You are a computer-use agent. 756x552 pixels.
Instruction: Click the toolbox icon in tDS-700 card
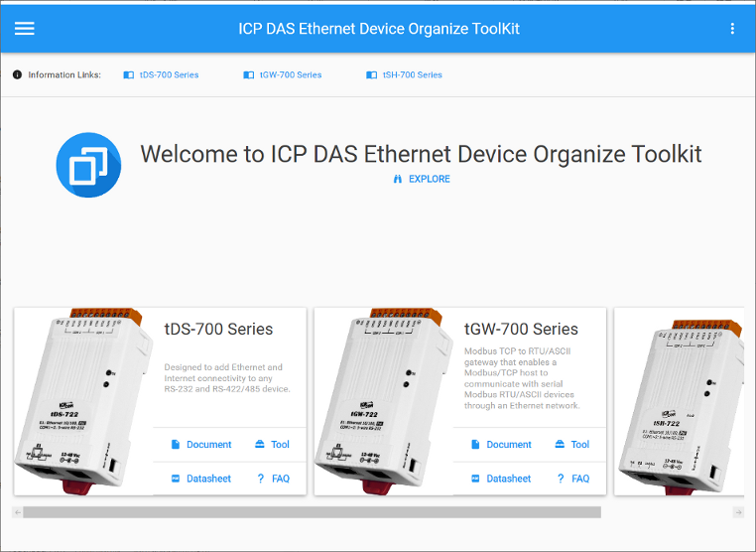coord(260,444)
